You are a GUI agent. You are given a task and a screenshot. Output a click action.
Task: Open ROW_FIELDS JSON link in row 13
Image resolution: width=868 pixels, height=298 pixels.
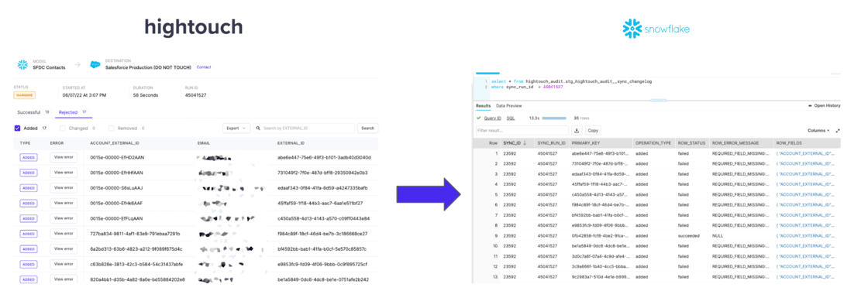(x=805, y=276)
